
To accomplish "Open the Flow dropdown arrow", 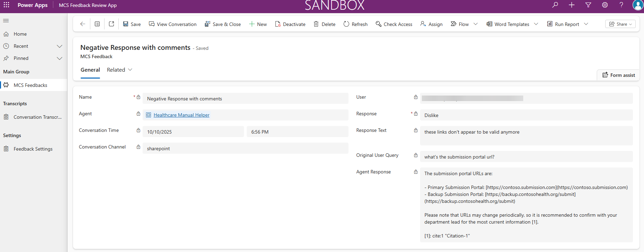I will 475,24.
